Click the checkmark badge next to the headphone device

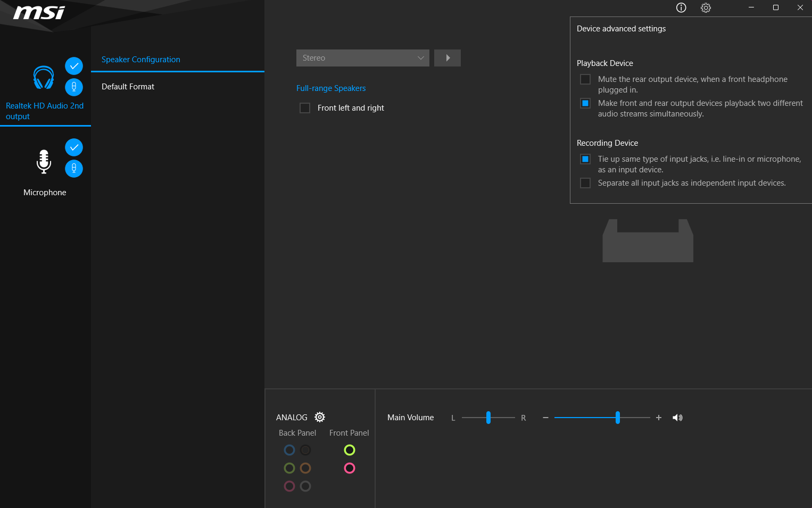[74, 66]
